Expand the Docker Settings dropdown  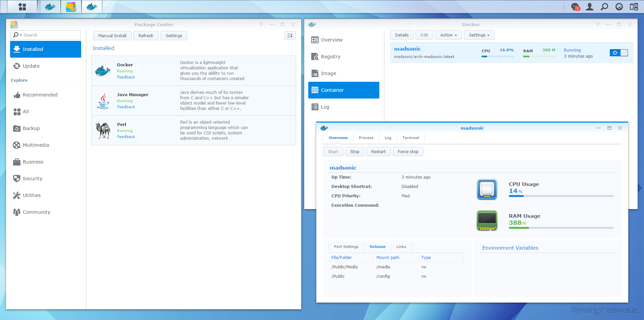coord(479,35)
